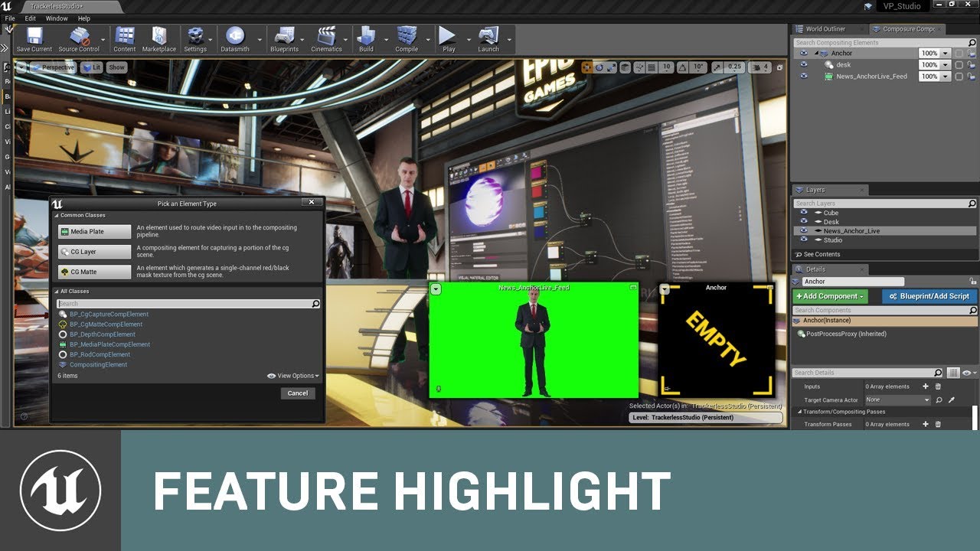980x551 pixels.
Task: Click the News_AnchorLive_Feed green preview
Action: tap(534, 340)
